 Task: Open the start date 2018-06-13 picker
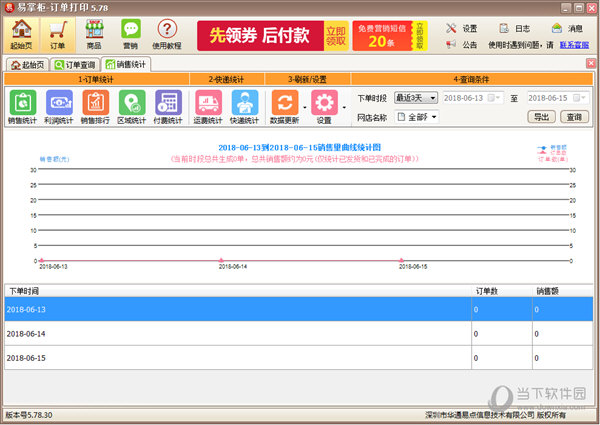pyautogui.click(x=473, y=98)
